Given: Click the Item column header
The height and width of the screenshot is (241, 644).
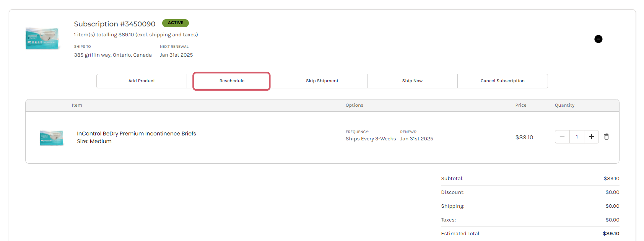Looking at the screenshot, I should pos(77,105).
